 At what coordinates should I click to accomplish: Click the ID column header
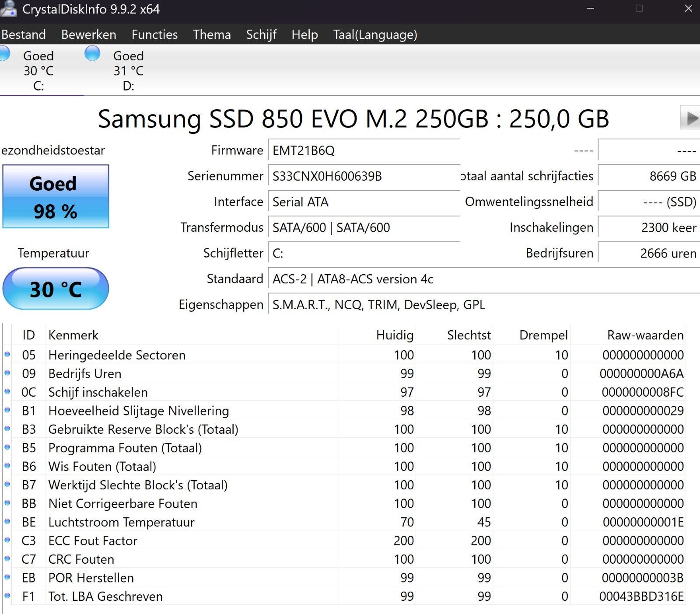click(28, 335)
